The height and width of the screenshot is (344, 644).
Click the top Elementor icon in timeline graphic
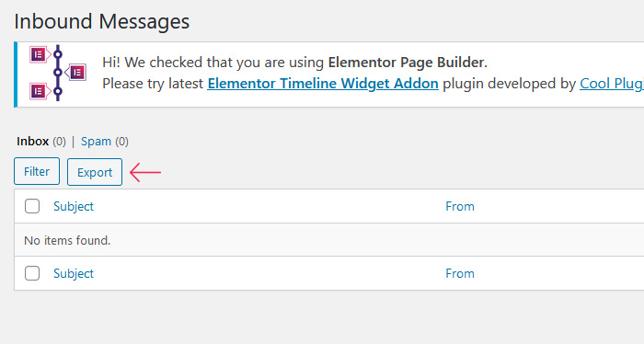pyautogui.click(x=39, y=54)
